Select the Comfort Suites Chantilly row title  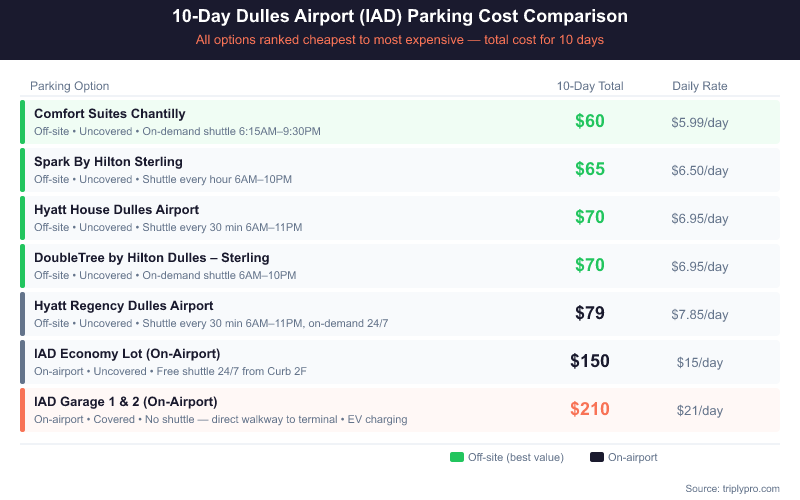click(110, 114)
